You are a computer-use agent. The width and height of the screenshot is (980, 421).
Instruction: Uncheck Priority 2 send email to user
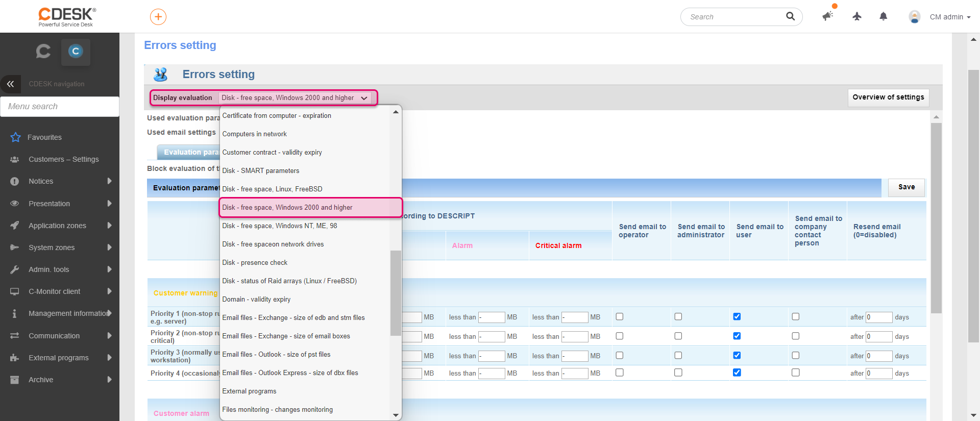coord(737,336)
